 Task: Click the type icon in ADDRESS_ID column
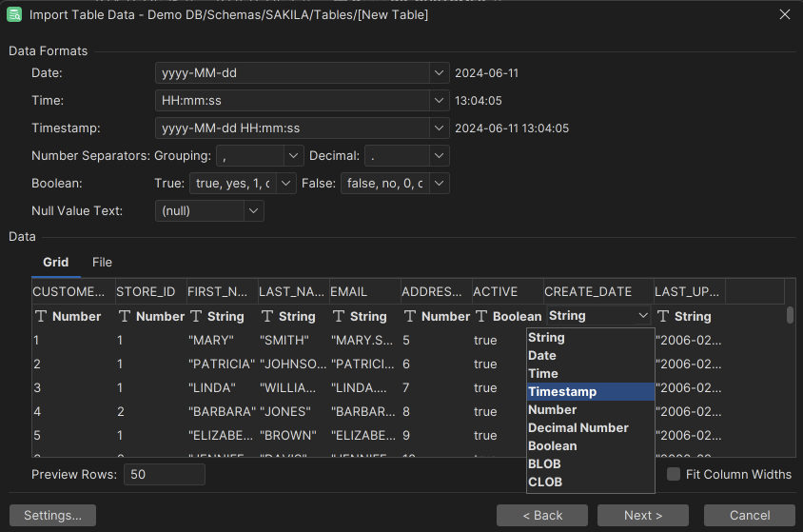click(410, 316)
